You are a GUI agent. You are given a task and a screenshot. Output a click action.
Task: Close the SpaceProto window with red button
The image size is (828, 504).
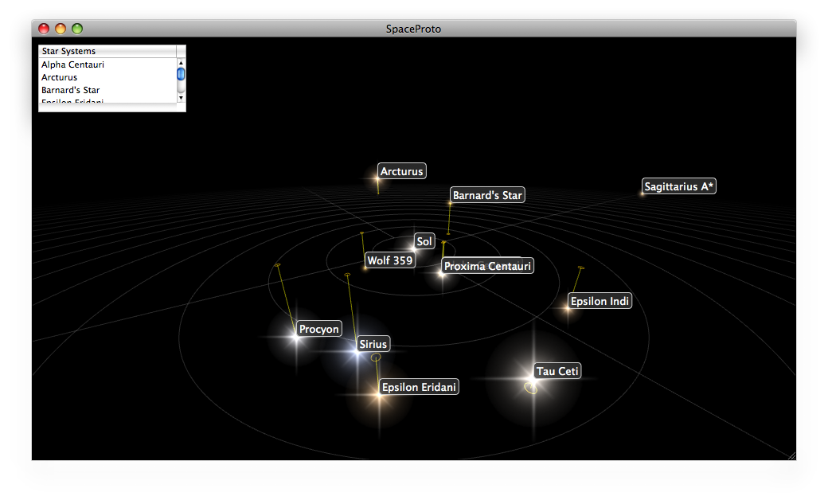(x=44, y=29)
